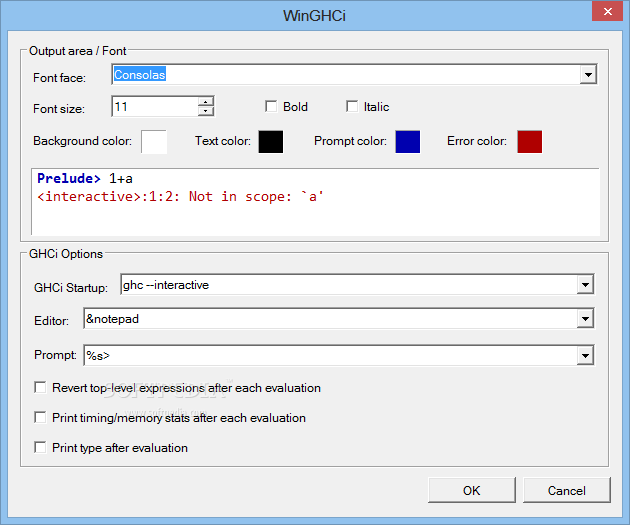Confirm settings with the OK button
Screen dimensions: 630x525
472,490
